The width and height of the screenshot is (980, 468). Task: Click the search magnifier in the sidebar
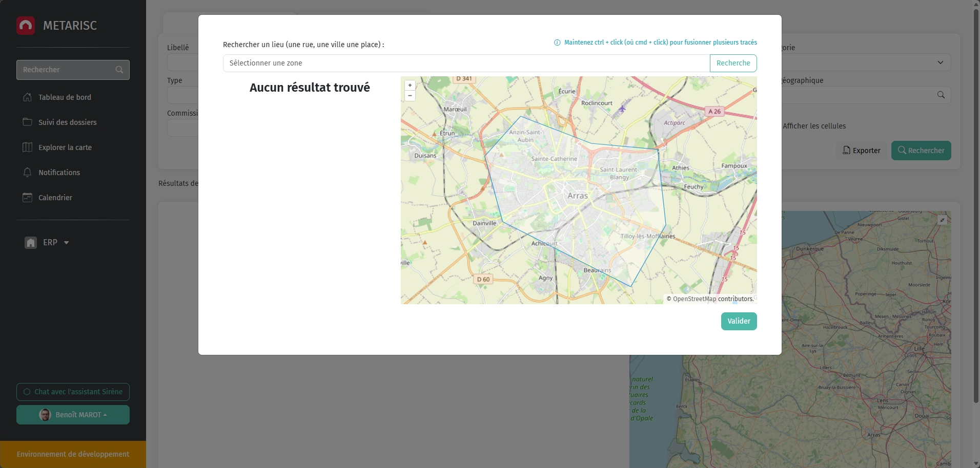pyautogui.click(x=119, y=70)
